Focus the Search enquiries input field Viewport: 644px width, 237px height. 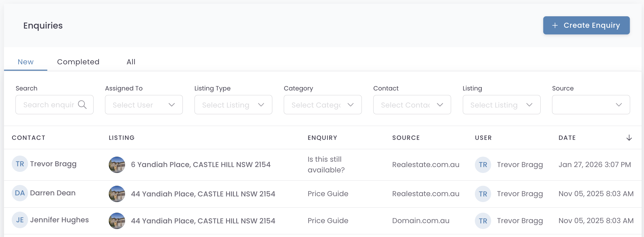49,105
